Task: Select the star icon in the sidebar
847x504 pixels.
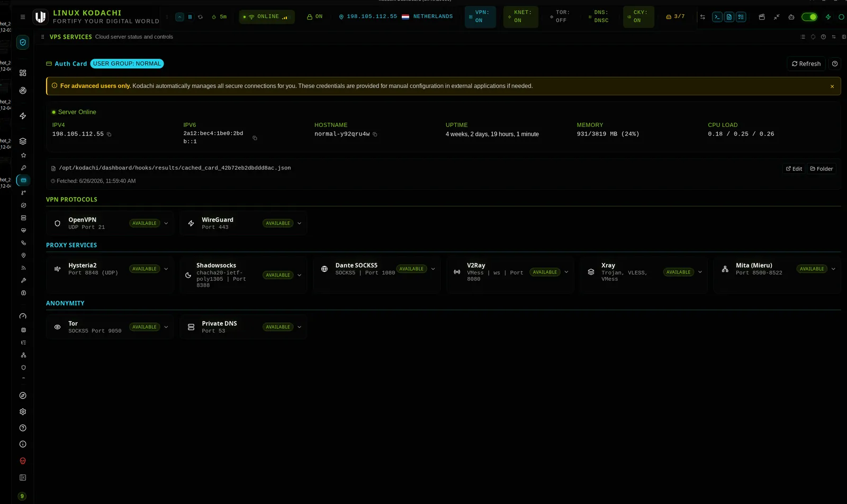Action: 23,155
